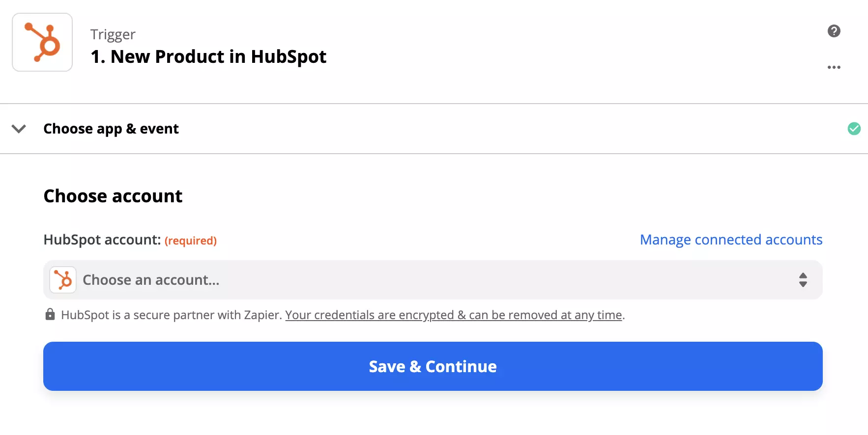
Task: Click the HubSpot app logo icon
Action: pos(42,42)
